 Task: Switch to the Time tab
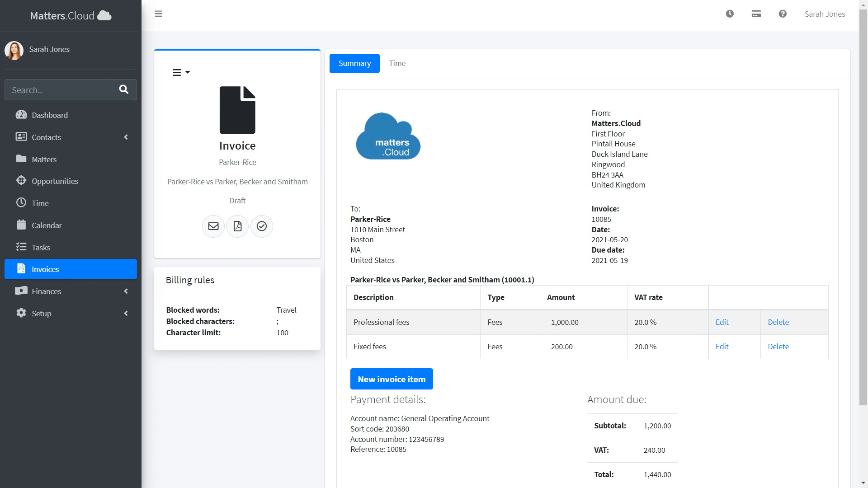397,63
